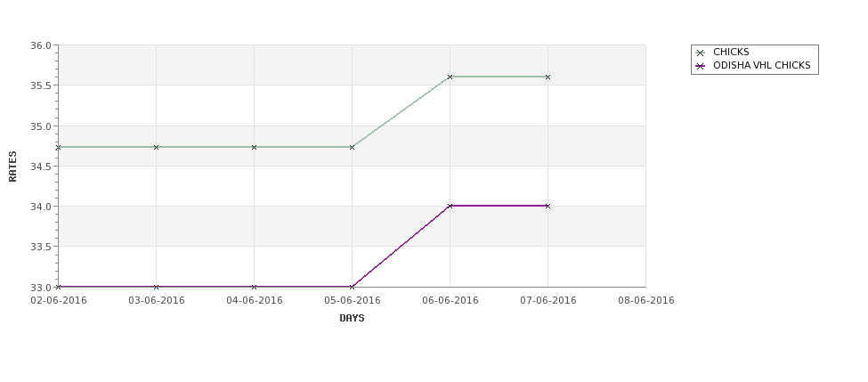Click the ODISHA VHL CHICKS legend entry
Screen dimensions: 868x382
754,65
